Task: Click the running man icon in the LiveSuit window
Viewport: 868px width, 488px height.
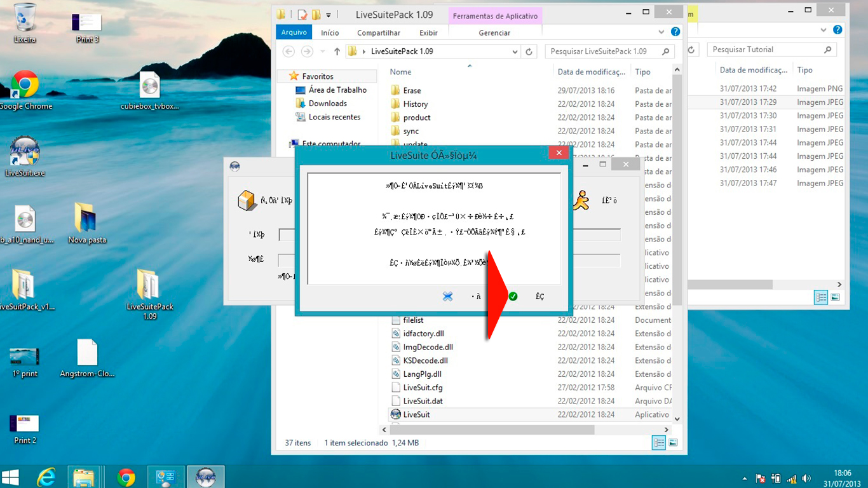Action: point(580,200)
